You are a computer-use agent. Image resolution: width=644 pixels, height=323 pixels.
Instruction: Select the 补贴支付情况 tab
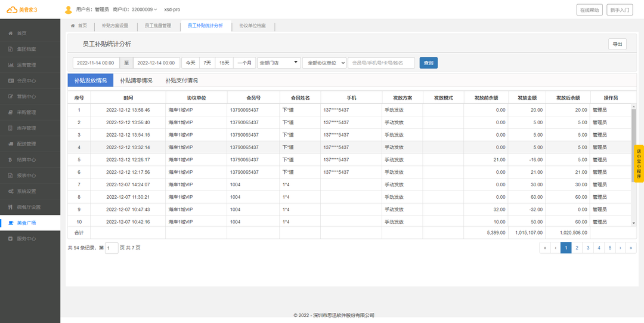[x=182, y=81]
